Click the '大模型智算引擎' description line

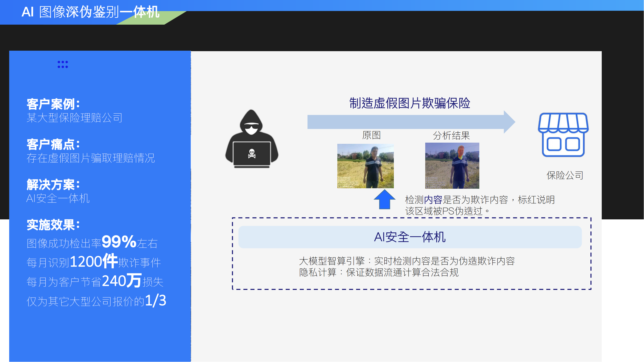click(x=407, y=261)
